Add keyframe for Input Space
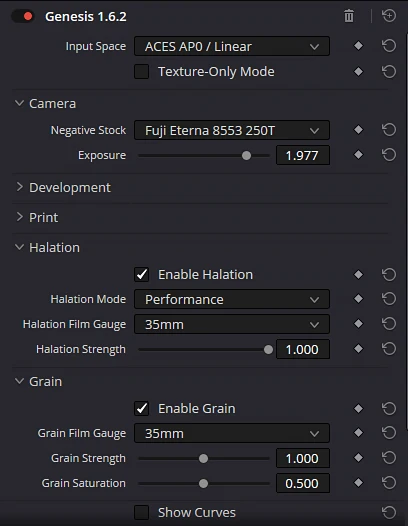The width and height of the screenshot is (408, 526). pyautogui.click(x=358, y=46)
